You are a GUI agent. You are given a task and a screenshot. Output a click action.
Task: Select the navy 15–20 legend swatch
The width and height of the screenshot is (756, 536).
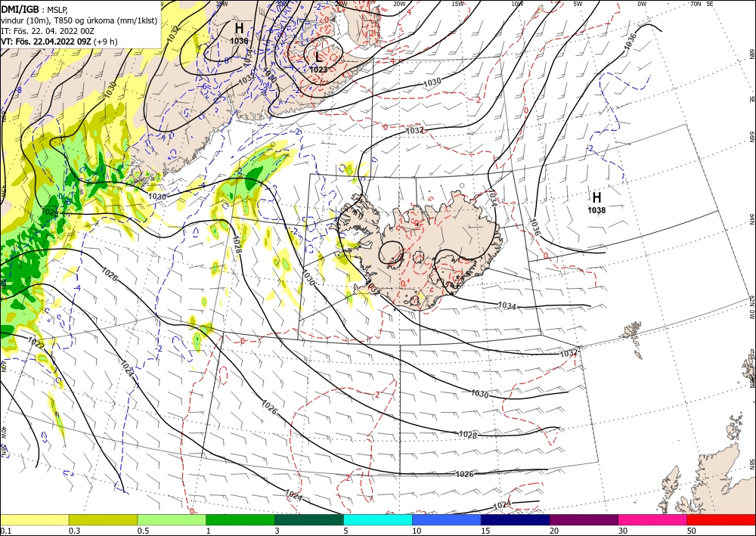[516, 519]
